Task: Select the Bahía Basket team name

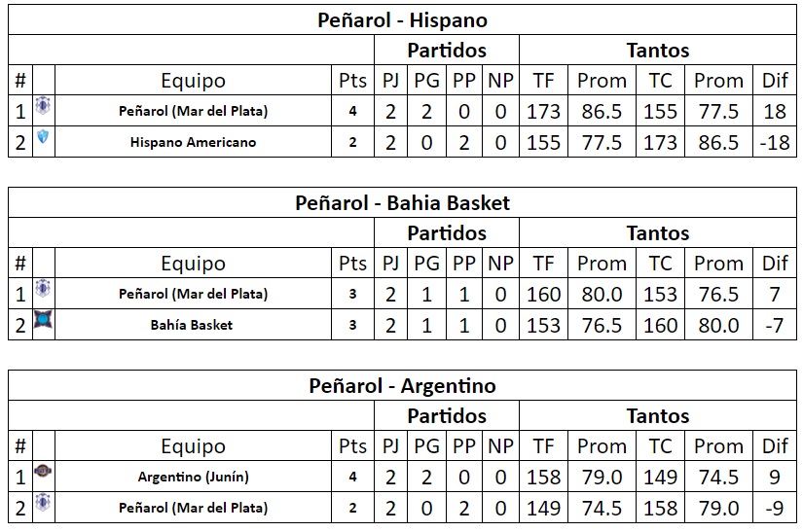Action: pyautogui.click(x=192, y=325)
